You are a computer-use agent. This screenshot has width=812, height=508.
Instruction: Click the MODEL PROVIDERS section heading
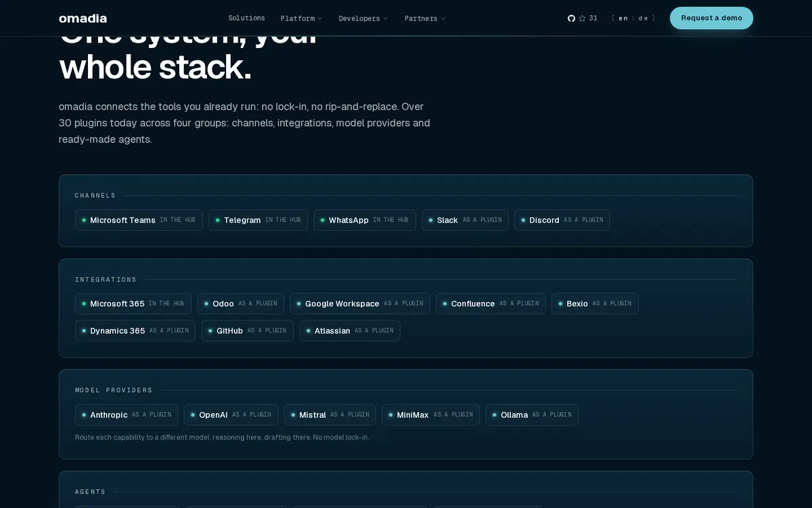click(114, 390)
